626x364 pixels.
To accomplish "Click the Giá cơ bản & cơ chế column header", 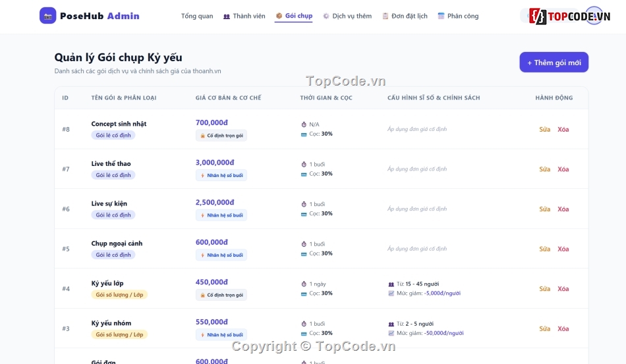I will click(x=229, y=97).
